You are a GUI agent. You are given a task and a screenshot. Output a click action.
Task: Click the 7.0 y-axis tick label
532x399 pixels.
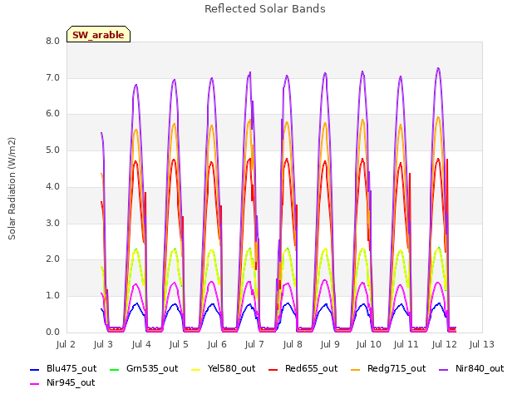click(x=52, y=77)
